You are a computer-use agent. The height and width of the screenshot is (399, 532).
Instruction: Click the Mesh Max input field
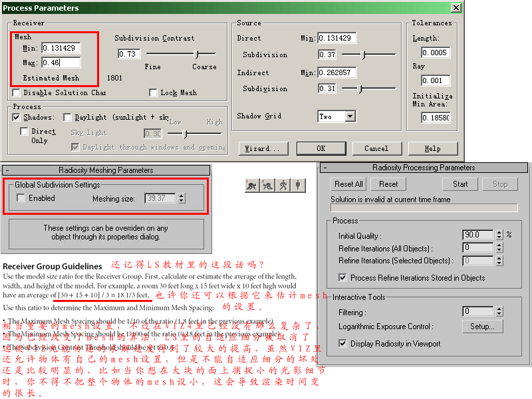click(x=61, y=63)
